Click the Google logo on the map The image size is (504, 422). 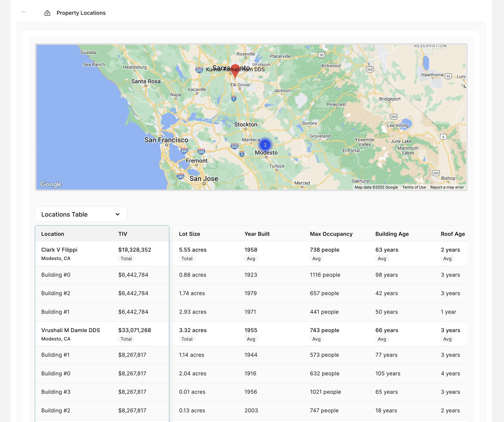[x=51, y=184]
